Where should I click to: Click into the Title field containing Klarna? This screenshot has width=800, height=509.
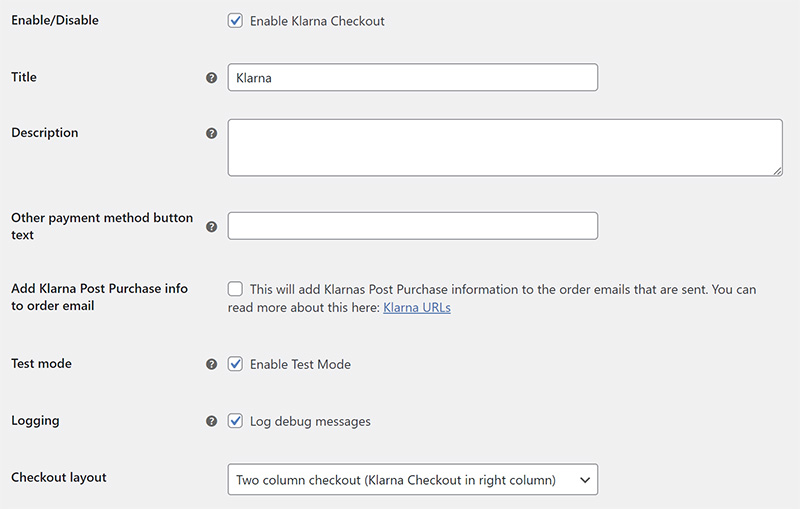(412, 78)
